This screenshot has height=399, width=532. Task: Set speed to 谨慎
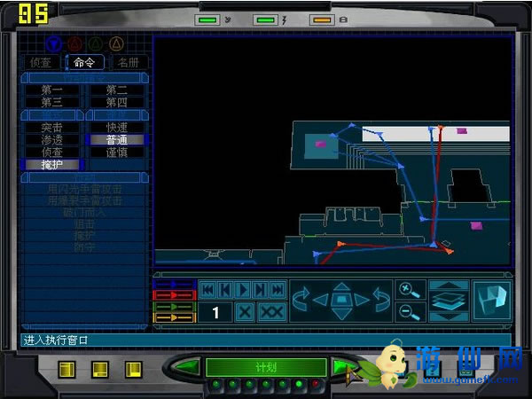(x=117, y=153)
